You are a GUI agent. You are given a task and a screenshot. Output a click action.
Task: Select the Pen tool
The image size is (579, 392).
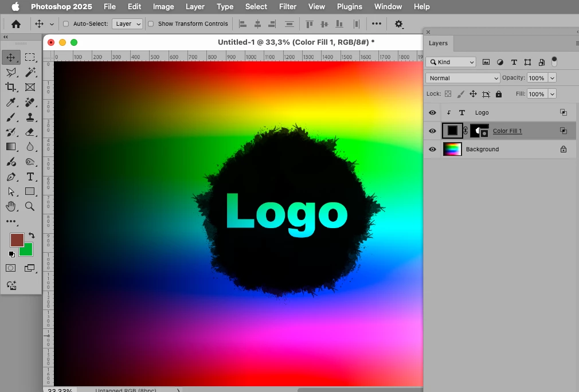[x=11, y=177]
